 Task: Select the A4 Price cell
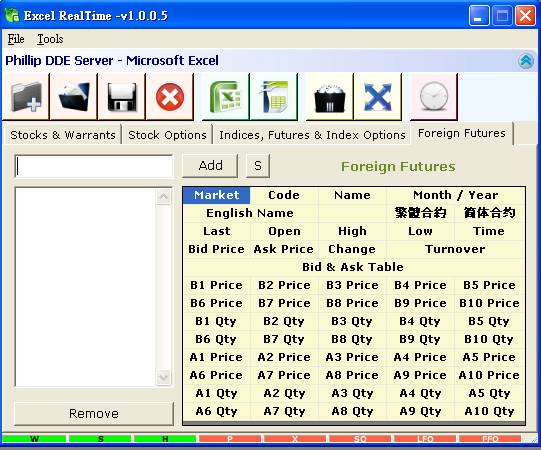click(420, 357)
